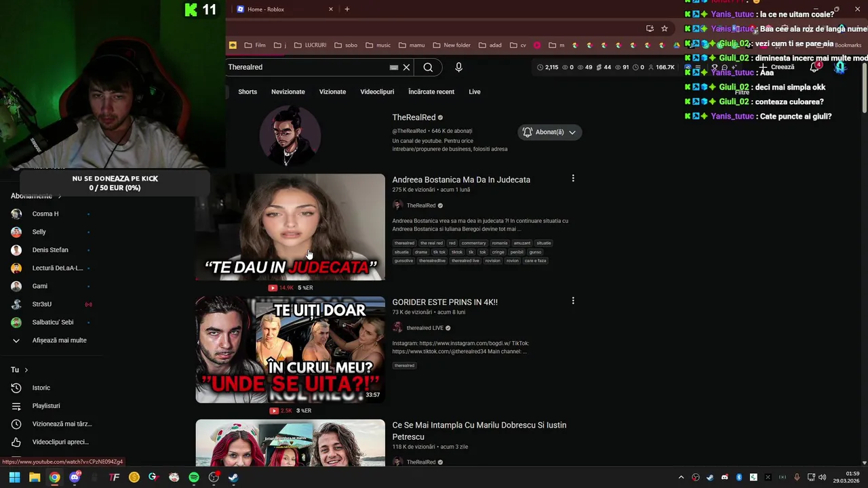Open Salbaticu' Sebi subscription channel

[52, 322]
